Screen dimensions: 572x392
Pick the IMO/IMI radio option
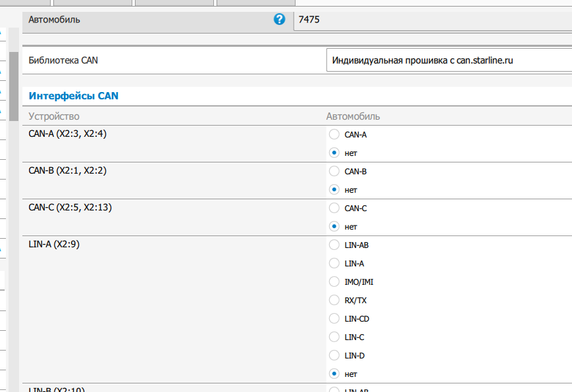[x=334, y=282]
